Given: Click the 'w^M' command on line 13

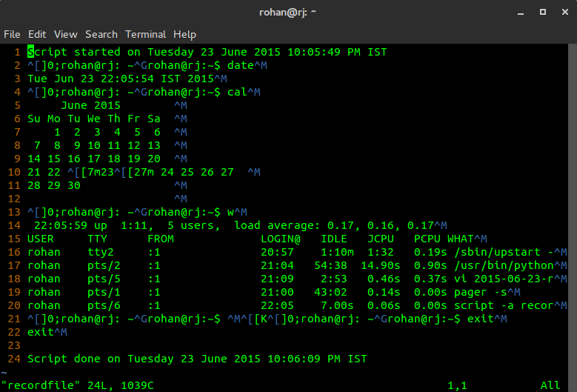Looking at the screenshot, I should [237, 212].
